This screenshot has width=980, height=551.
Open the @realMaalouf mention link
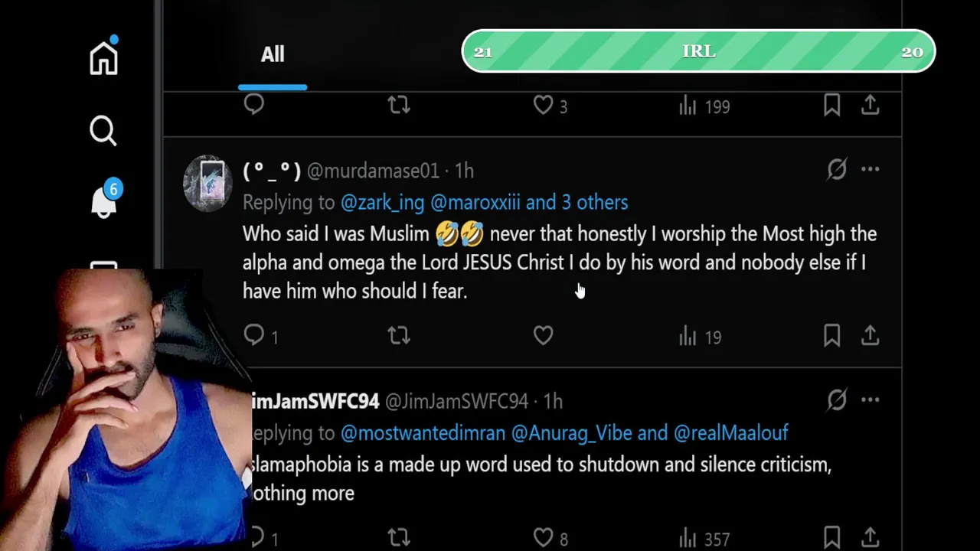[730, 433]
